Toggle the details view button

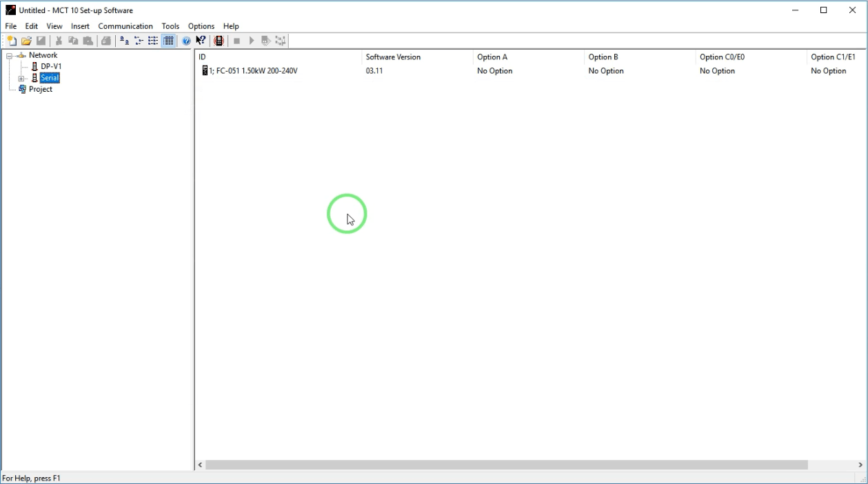[x=168, y=41]
